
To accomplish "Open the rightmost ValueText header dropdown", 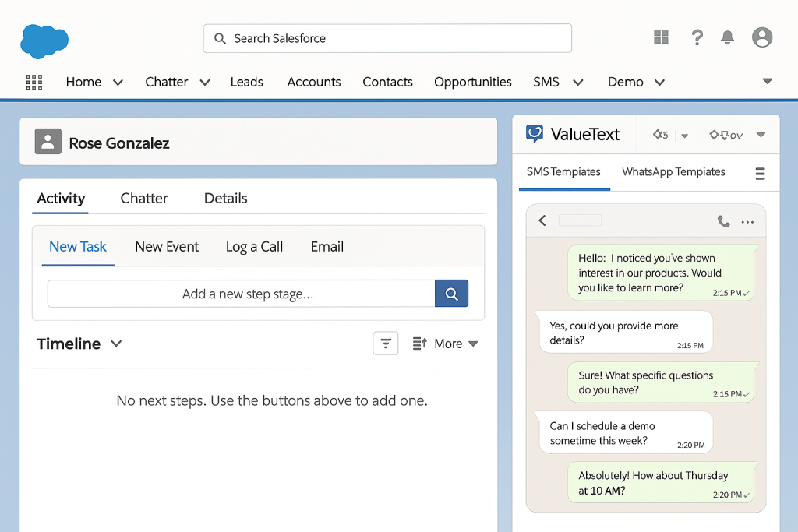I will coord(761,135).
